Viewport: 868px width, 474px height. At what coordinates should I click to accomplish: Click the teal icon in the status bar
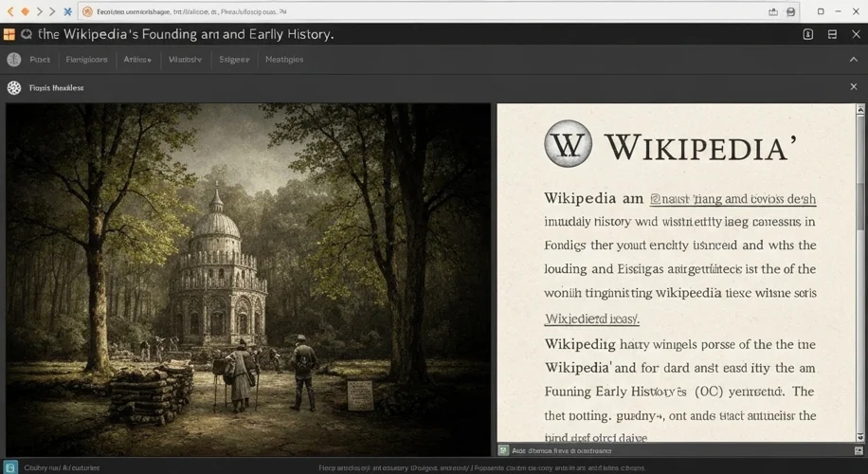click(10, 467)
